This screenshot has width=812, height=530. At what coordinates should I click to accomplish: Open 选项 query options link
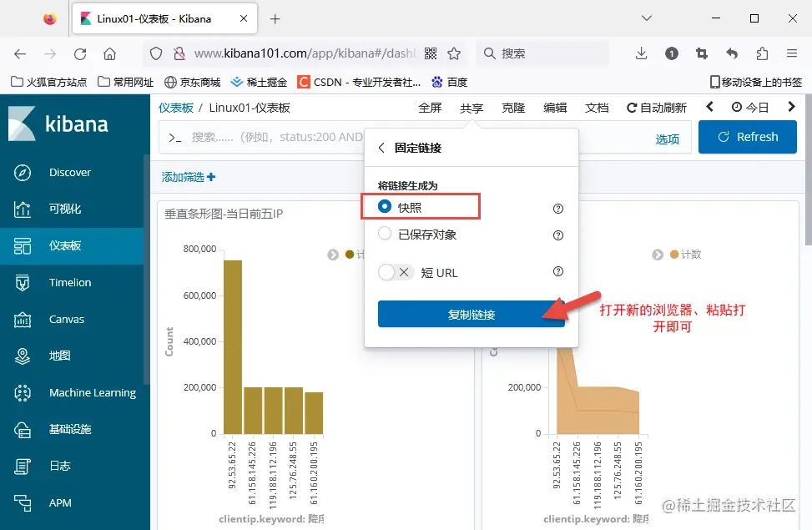click(667, 139)
